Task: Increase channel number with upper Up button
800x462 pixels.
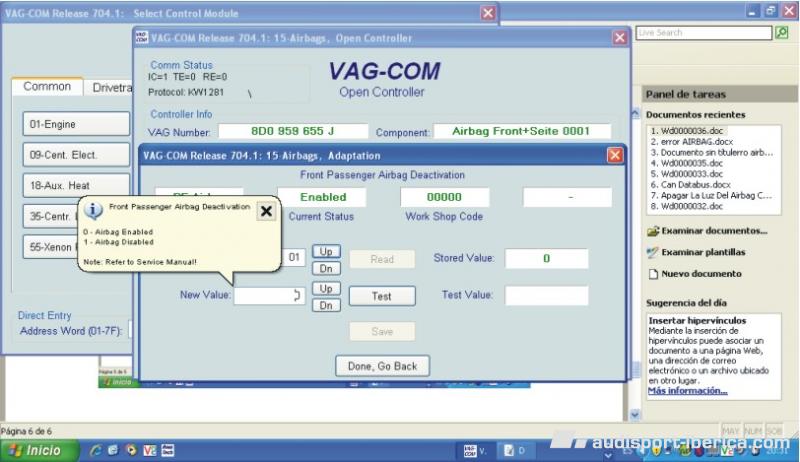Action: 326,251
